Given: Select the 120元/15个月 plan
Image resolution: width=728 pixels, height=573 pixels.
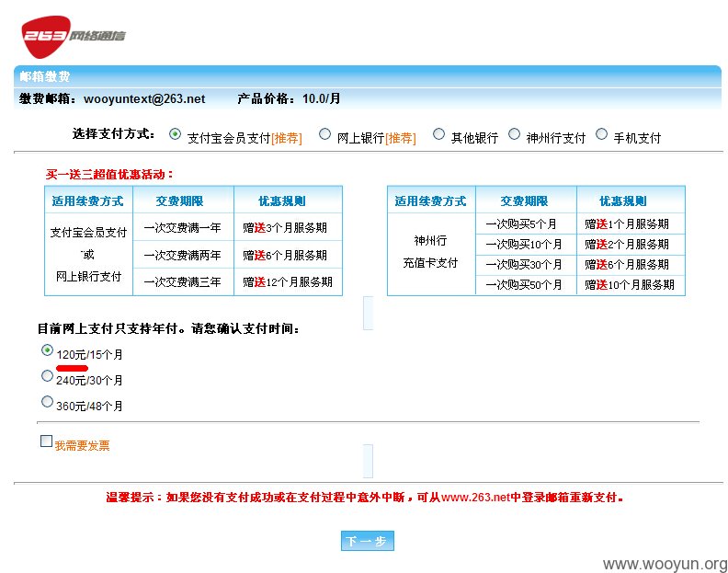Looking at the screenshot, I should point(47,350).
